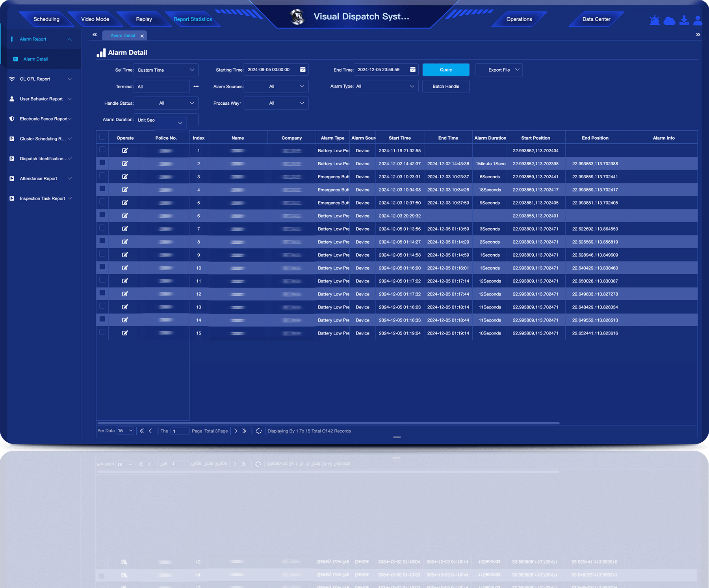
Task: Check the checkbox for row index 3
Action: click(x=102, y=176)
